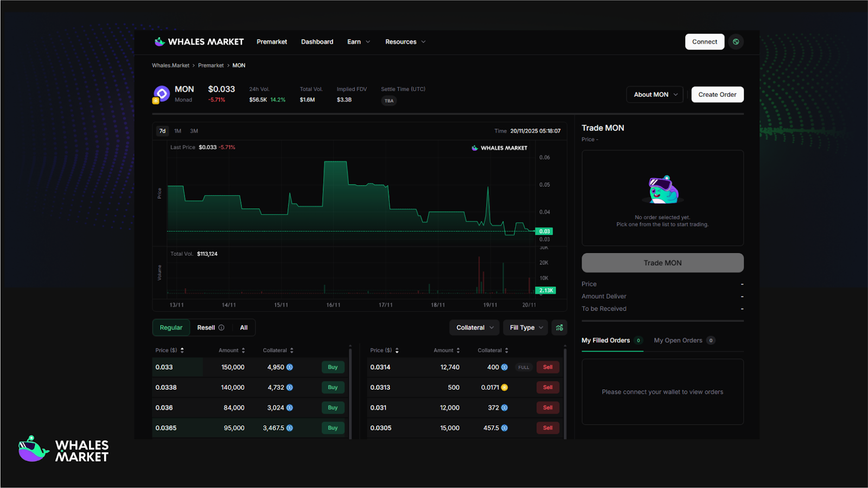Click collateral coin icon in 0.031 row
The width and height of the screenshot is (868, 488).
505,408
